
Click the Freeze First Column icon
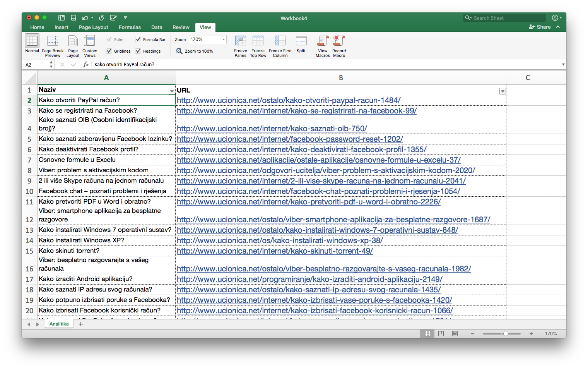pos(280,41)
